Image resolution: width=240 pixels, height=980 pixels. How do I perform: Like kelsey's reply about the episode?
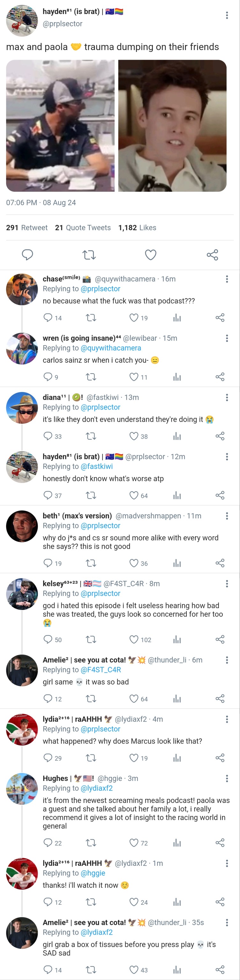coord(134,640)
